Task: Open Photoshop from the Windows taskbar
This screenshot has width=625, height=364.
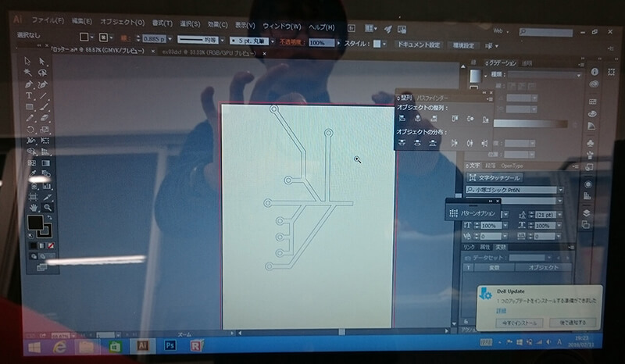Action: click(x=170, y=345)
